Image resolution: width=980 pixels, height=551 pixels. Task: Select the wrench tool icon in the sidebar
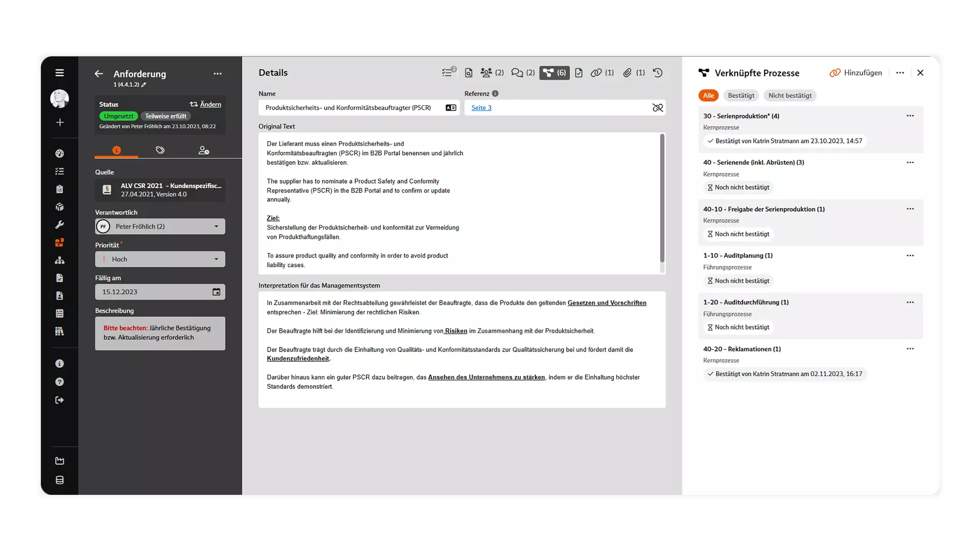point(60,224)
